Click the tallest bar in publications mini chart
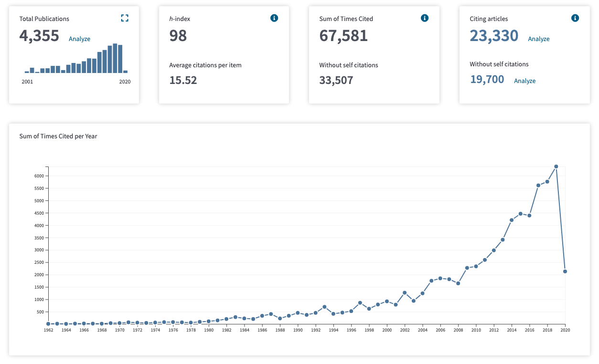 pyautogui.click(x=115, y=58)
